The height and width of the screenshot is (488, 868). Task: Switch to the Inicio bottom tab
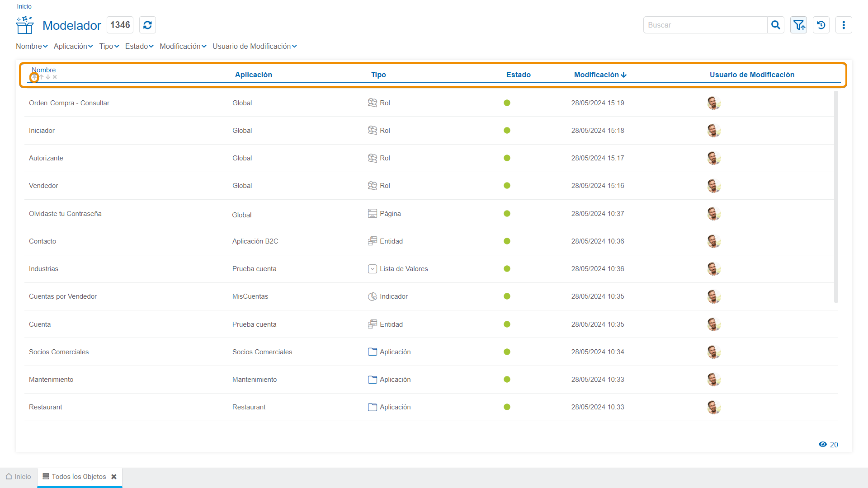point(19,477)
